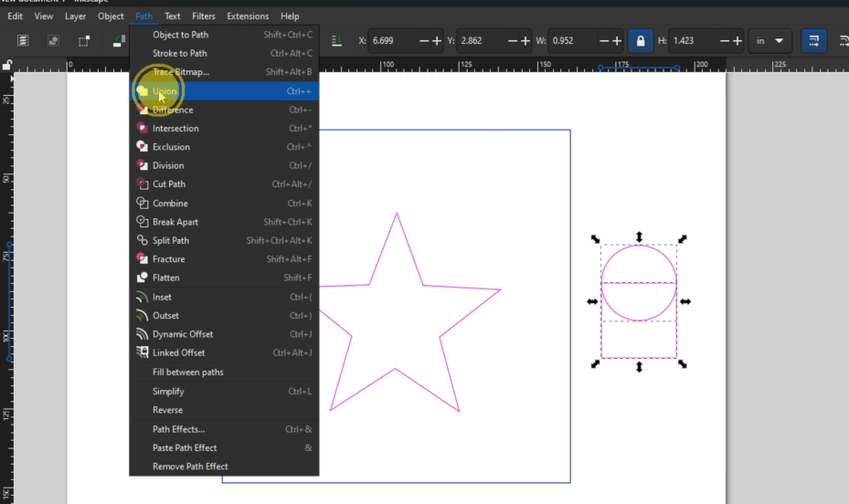Image resolution: width=849 pixels, height=504 pixels.
Task: Increase the X position with plus button
Action: click(437, 41)
